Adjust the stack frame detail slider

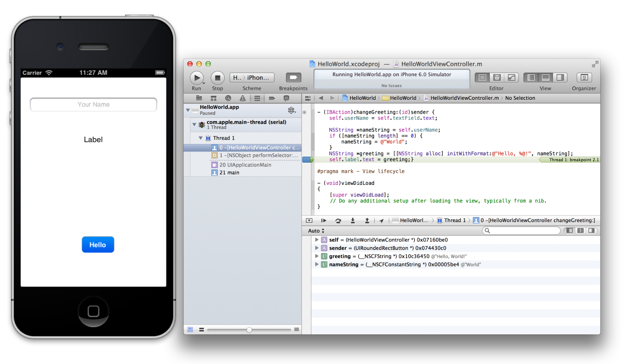[x=249, y=330]
